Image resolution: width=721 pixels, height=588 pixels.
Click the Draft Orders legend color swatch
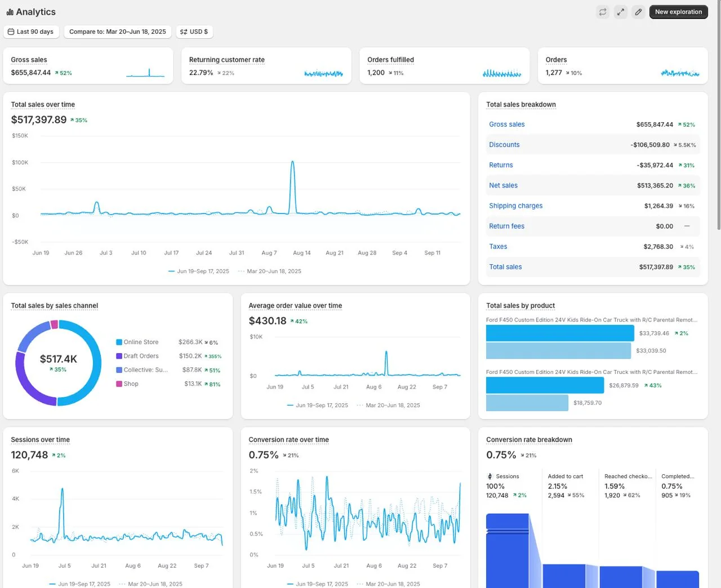(x=119, y=356)
